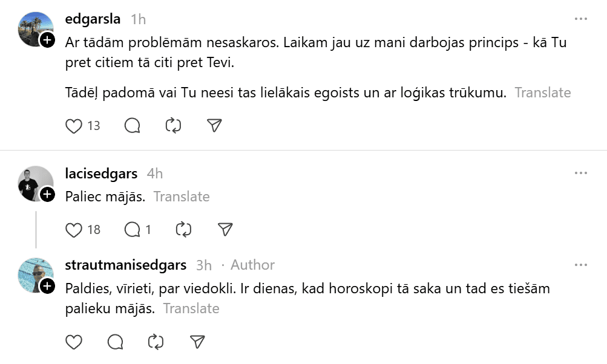This screenshot has width=607, height=364.
Task: Share lacisedgars' comment
Action: pyautogui.click(x=225, y=230)
